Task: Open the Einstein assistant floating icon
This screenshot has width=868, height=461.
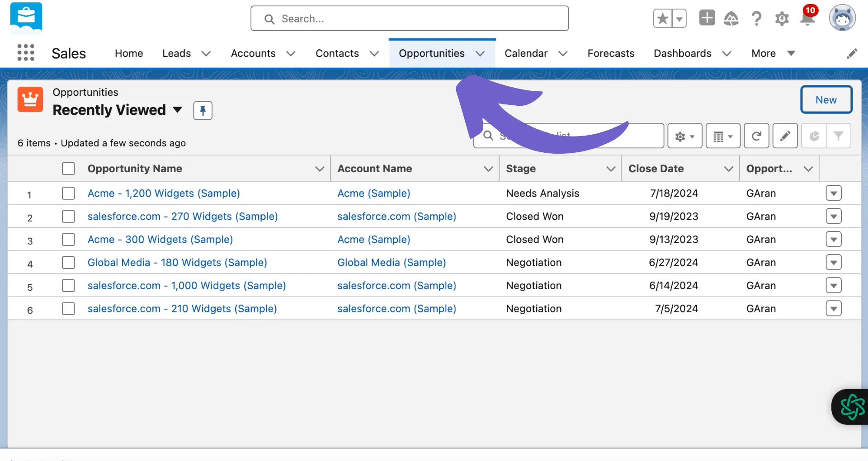Action: pos(852,407)
